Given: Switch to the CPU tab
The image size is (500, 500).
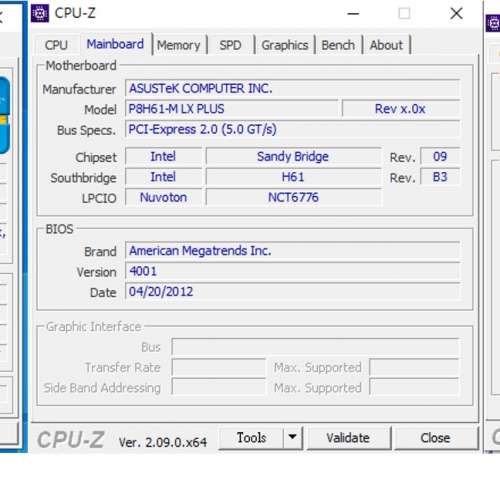Looking at the screenshot, I should click(x=56, y=45).
